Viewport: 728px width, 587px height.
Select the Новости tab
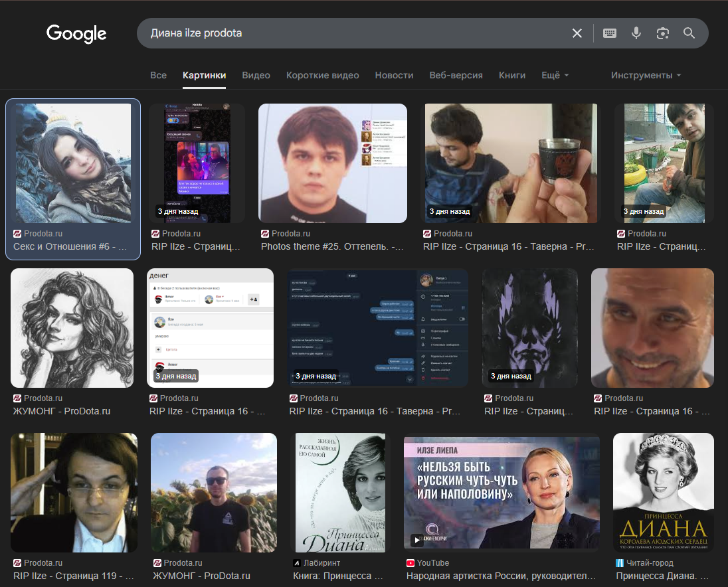pos(394,75)
